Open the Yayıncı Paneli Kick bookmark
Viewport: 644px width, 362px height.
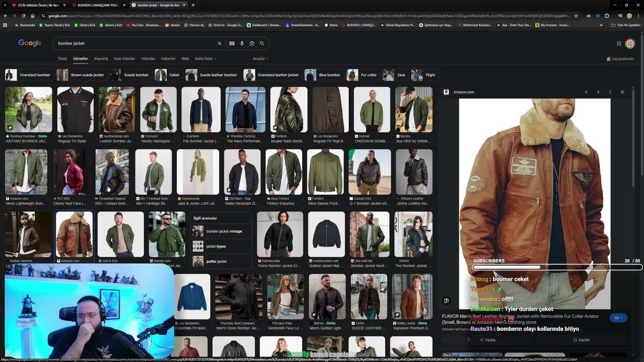(x=55, y=25)
